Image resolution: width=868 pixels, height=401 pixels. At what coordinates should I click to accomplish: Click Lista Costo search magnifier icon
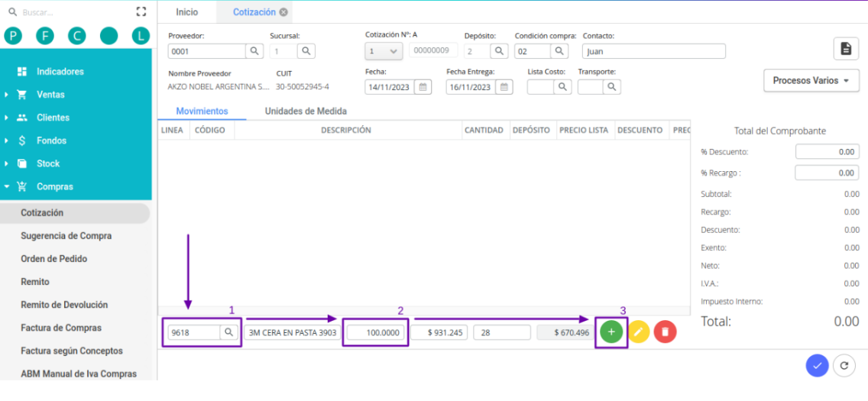562,87
